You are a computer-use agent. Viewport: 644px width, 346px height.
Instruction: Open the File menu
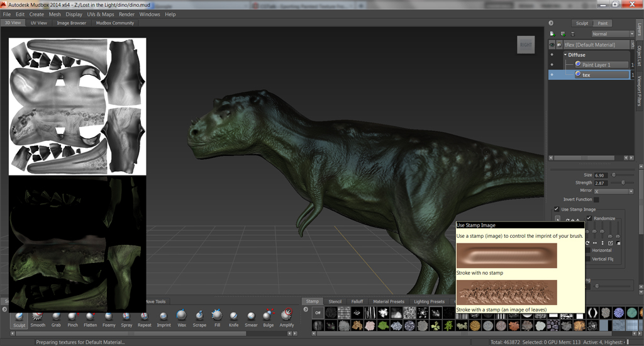[7, 14]
